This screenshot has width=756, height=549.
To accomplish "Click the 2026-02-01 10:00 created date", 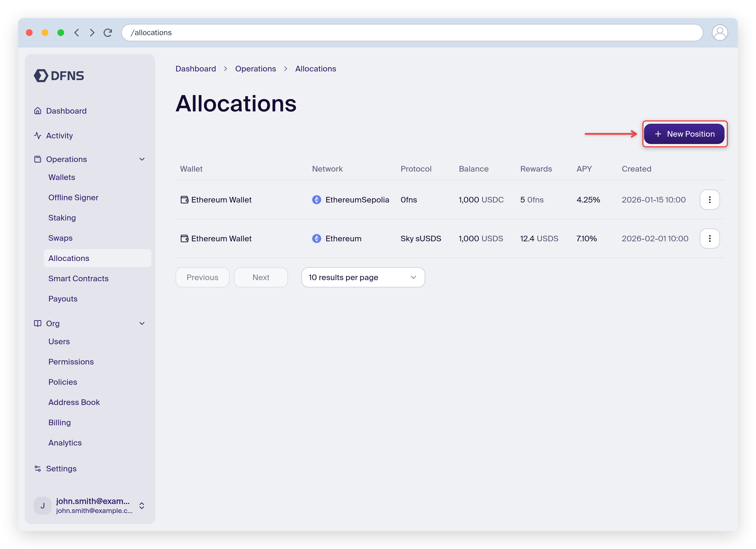I will (655, 238).
